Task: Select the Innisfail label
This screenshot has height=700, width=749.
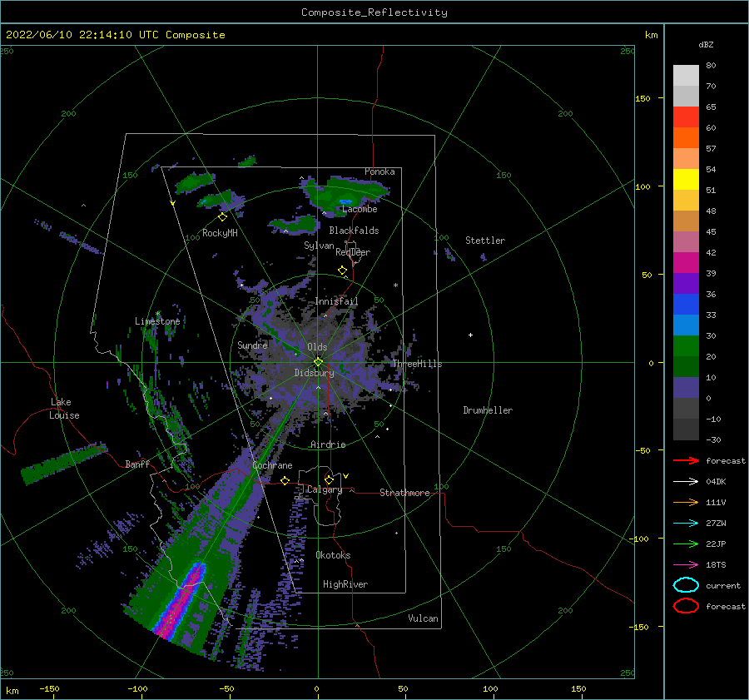Action: tap(336, 301)
